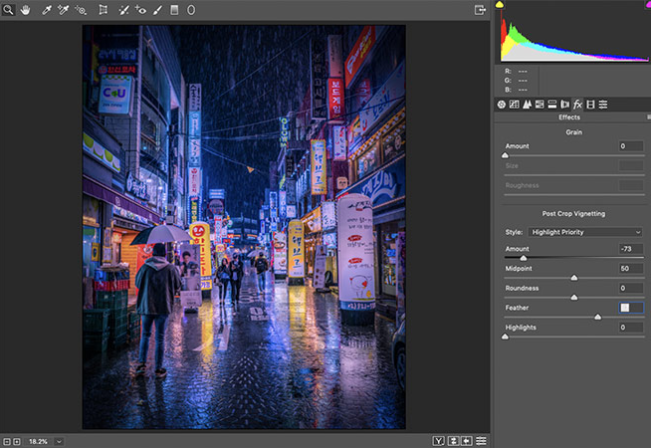Toggle the panel default settings icon at bottom
651x448 pixels.
(481, 441)
